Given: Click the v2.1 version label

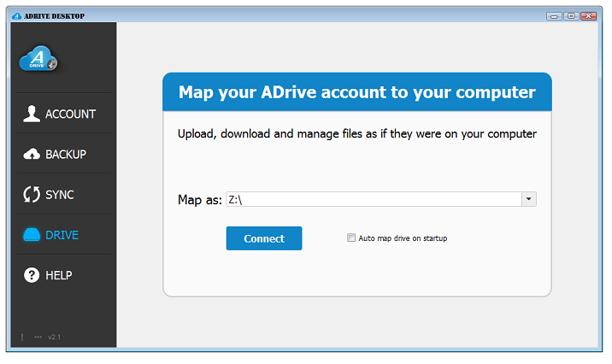Looking at the screenshot, I should [x=55, y=337].
